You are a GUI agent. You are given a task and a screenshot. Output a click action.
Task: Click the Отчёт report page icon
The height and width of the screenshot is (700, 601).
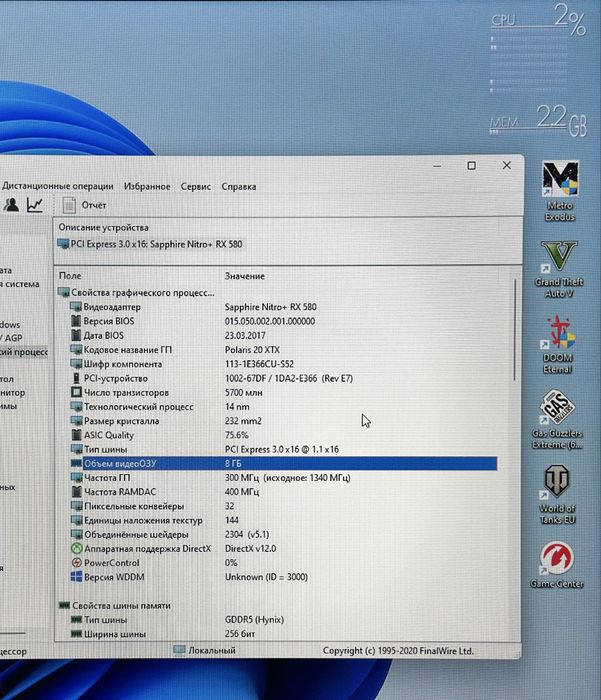69,205
